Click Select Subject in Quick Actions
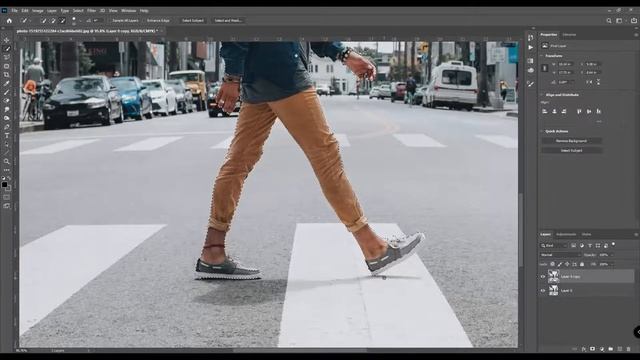640x360 pixels. [571, 151]
